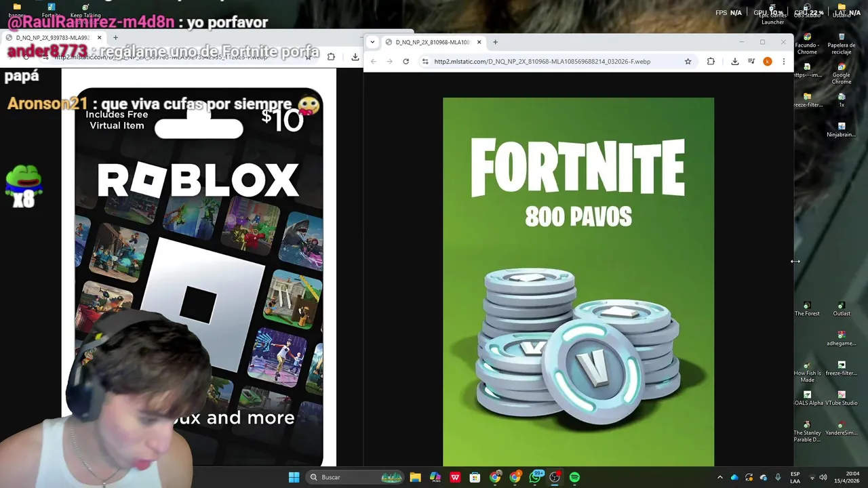Select the adhegame desktop file
The width and height of the screenshot is (868, 488).
[842, 339]
